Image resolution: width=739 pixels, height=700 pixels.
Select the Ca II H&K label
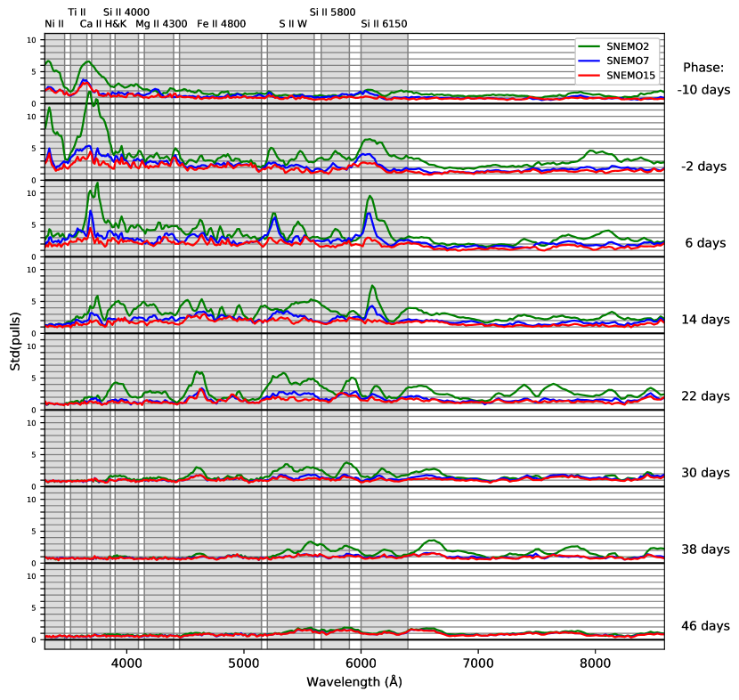click(x=103, y=24)
